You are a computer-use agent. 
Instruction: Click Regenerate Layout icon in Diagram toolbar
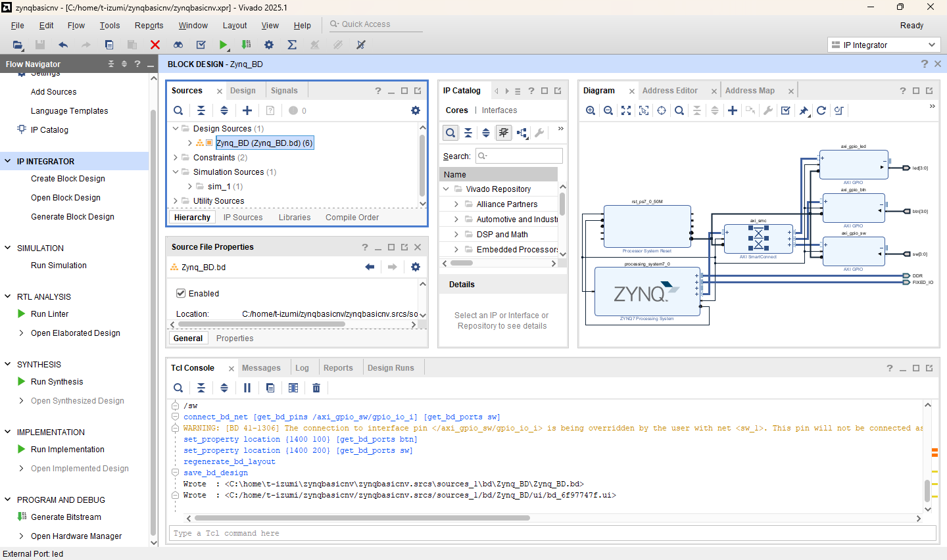(821, 110)
